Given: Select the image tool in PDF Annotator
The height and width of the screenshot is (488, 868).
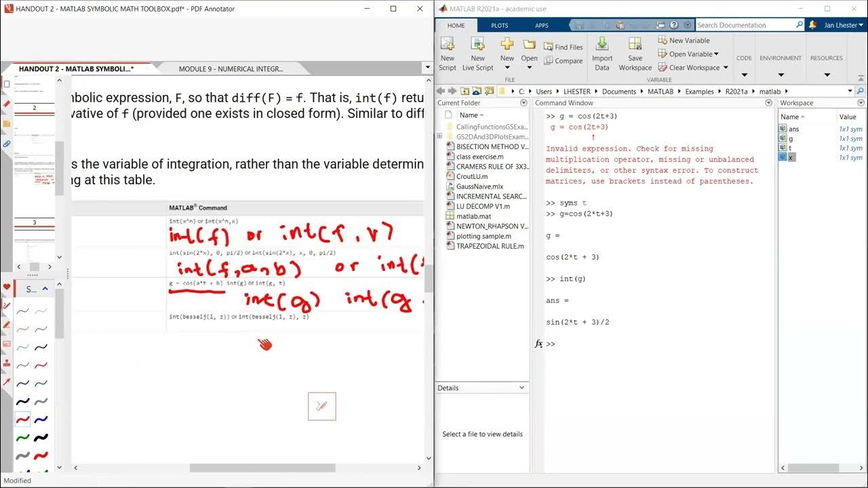Looking at the screenshot, I should click(7, 344).
